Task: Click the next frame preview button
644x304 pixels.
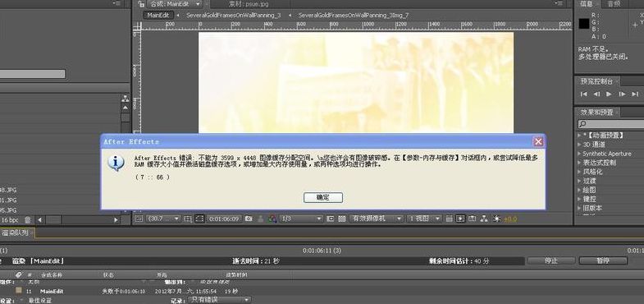Action: (622, 94)
